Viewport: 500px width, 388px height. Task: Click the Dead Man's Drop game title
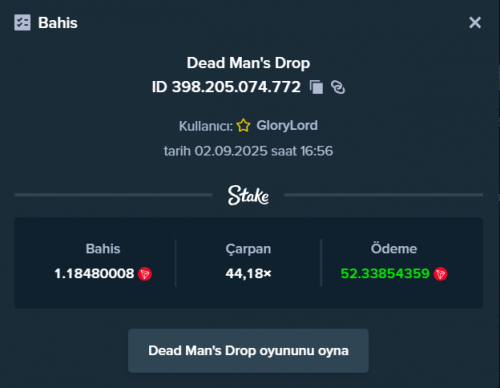point(248,63)
